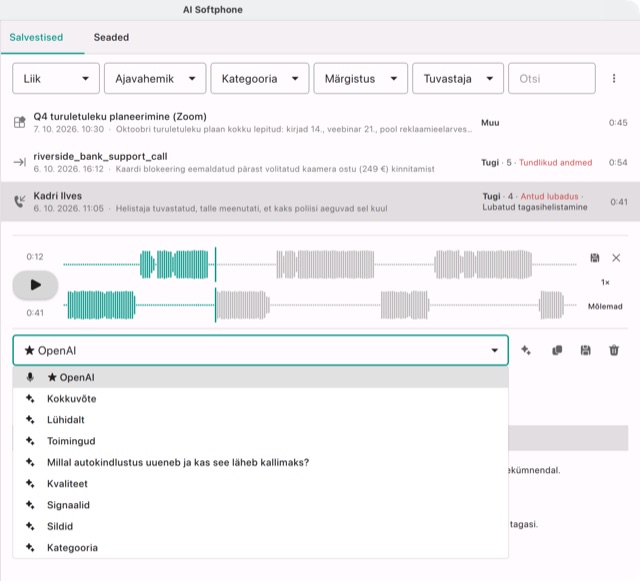Choose Kokkuvõte from the dropdown list
The height and width of the screenshot is (581, 640).
pos(260,398)
